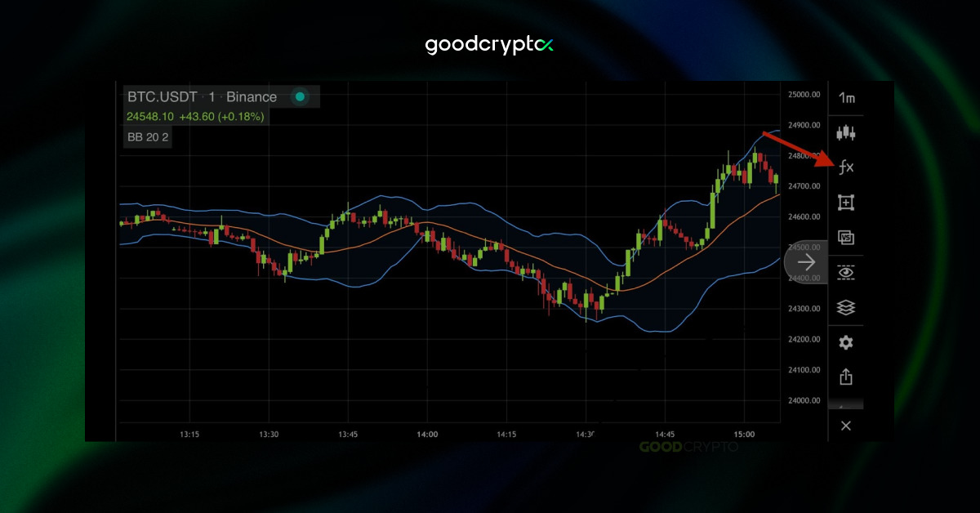Viewport: 980px width, 513px height.
Task: Open the VS compare symbols tool
Action: pos(846,238)
